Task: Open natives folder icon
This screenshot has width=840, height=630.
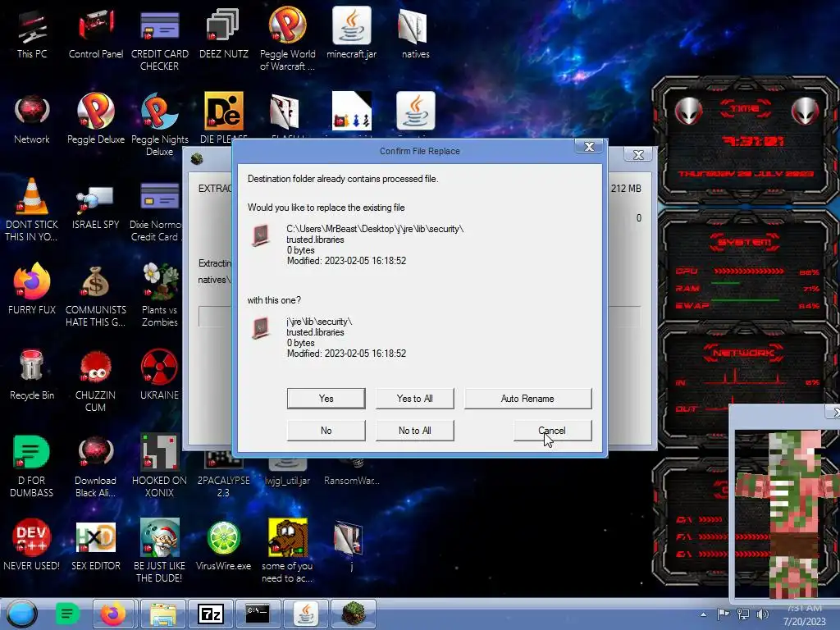Action: coord(415,34)
